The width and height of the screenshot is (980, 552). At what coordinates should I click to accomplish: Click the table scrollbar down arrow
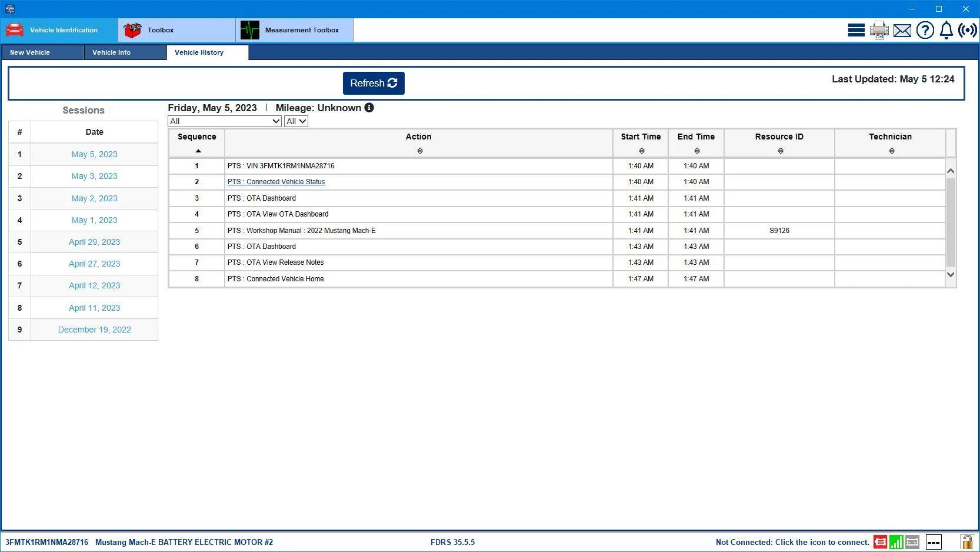951,274
